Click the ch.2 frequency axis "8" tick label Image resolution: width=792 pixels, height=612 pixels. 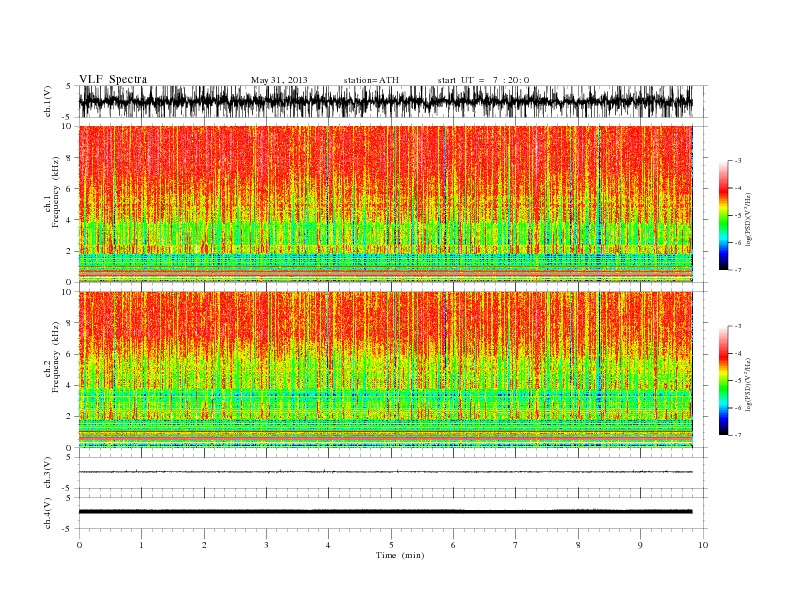click(x=70, y=323)
